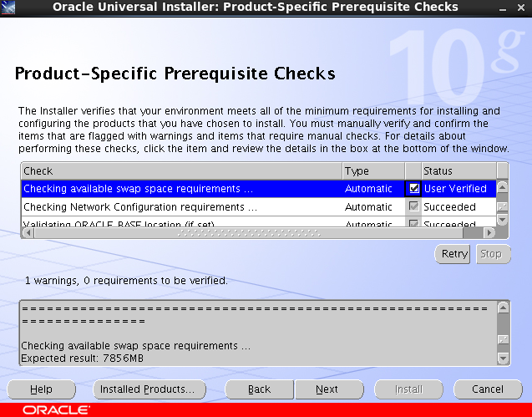Click the details box vertical scrollbar thumb
Screen dimensions: 532x417
tap(503, 339)
